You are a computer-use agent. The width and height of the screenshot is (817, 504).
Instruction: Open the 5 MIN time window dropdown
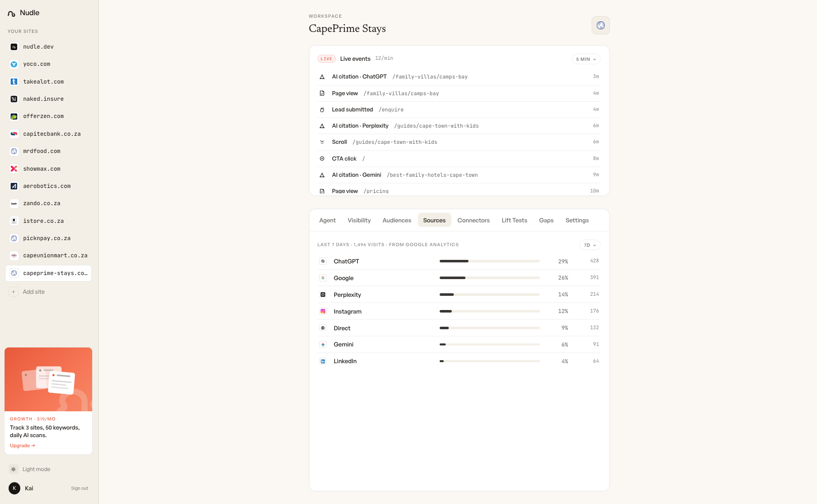[x=586, y=59]
